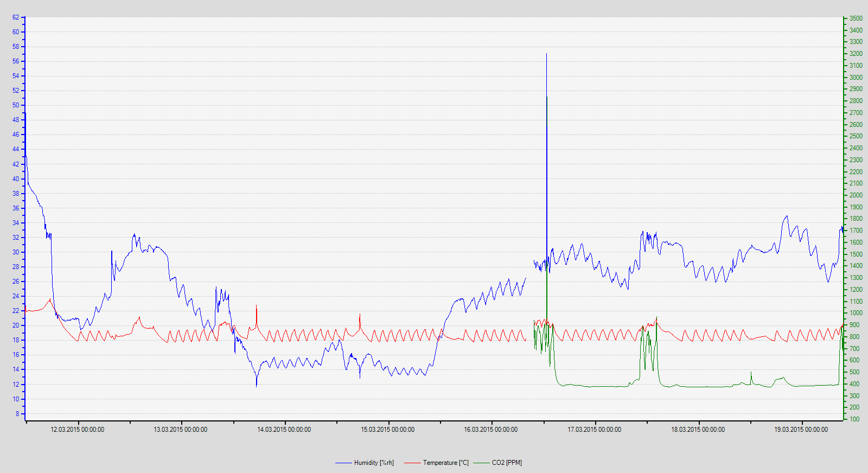This screenshot has height=473, width=868.
Task: Select the 15.03.2015 00:00:00 date label
Action: click(388, 430)
